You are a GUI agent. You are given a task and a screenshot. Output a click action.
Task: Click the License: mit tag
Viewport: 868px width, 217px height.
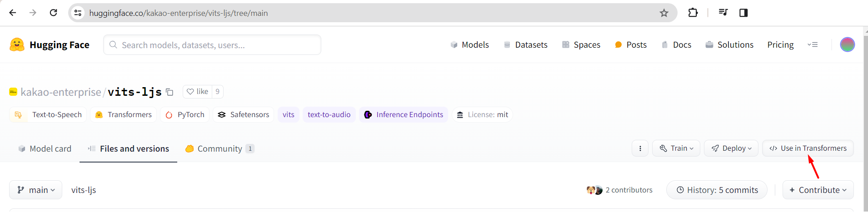[x=482, y=114]
